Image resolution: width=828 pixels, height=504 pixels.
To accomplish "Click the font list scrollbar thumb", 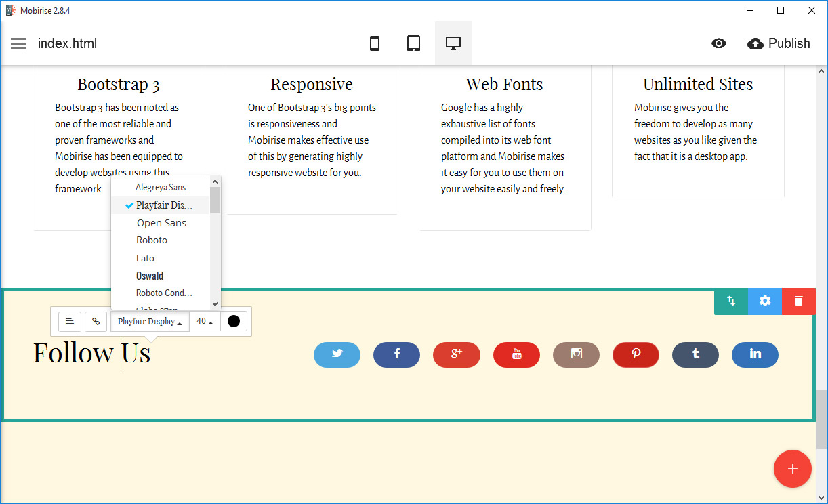I will point(215,201).
